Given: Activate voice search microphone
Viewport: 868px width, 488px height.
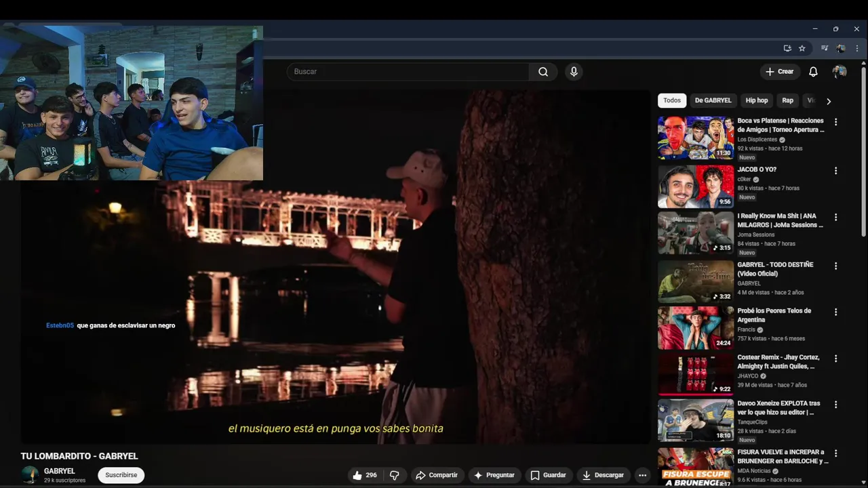Looking at the screenshot, I should pos(574,72).
